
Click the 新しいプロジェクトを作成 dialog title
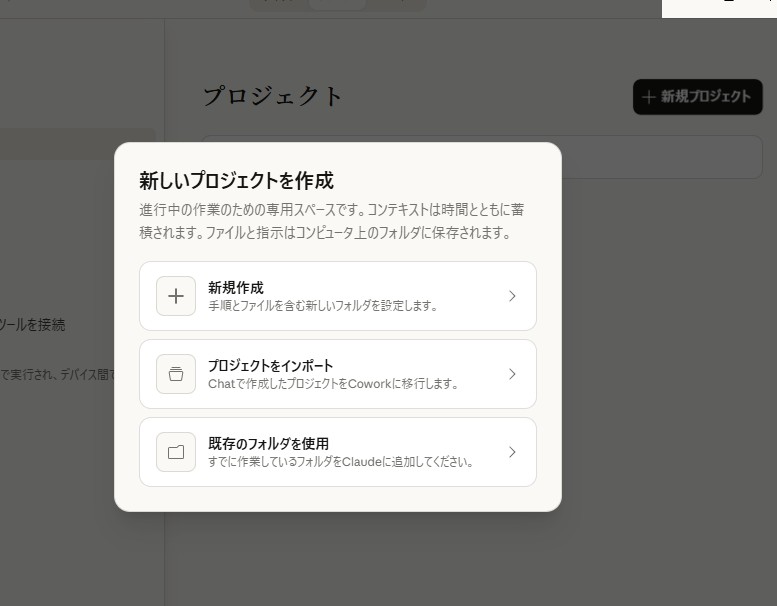[236, 181]
